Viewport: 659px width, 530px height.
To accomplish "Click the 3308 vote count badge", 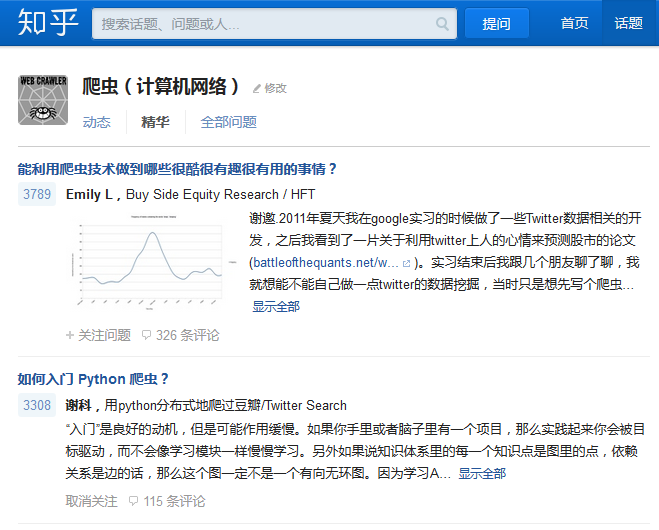I will [x=37, y=405].
